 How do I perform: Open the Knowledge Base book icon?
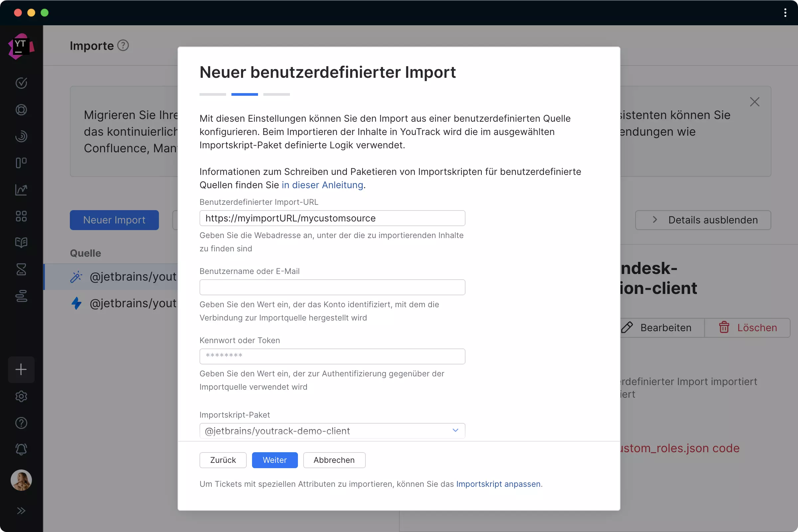tap(21, 243)
